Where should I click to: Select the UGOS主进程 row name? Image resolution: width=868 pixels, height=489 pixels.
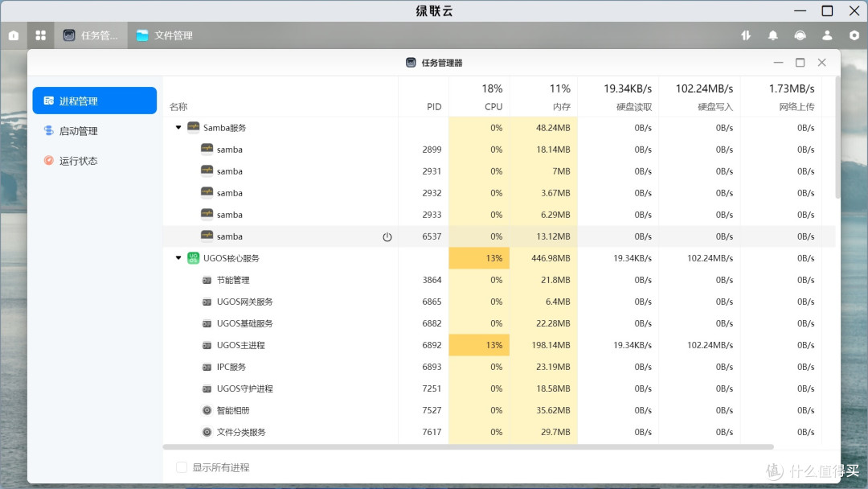tap(241, 345)
